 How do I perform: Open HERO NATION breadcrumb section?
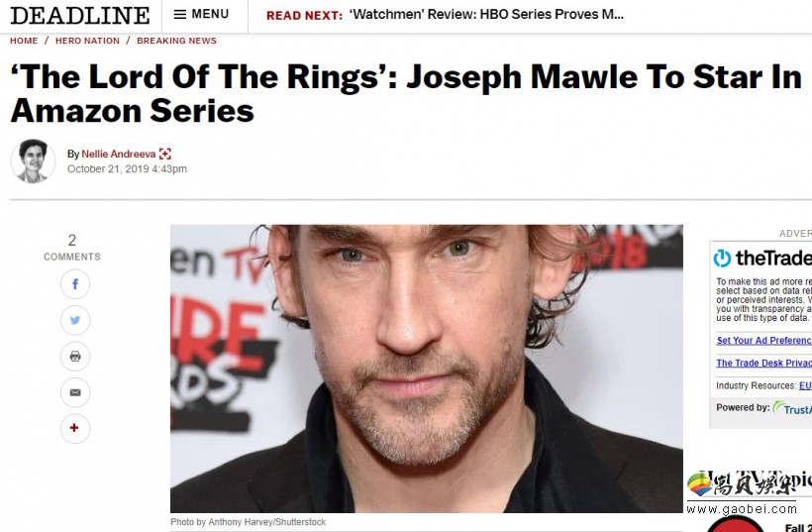(x=87, y=41)
